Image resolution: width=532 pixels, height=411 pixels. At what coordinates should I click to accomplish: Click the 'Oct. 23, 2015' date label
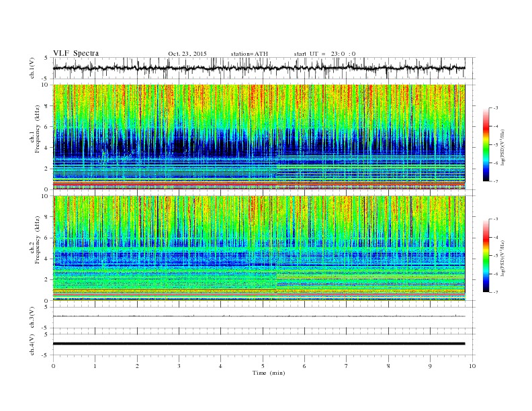pos(187,54)
